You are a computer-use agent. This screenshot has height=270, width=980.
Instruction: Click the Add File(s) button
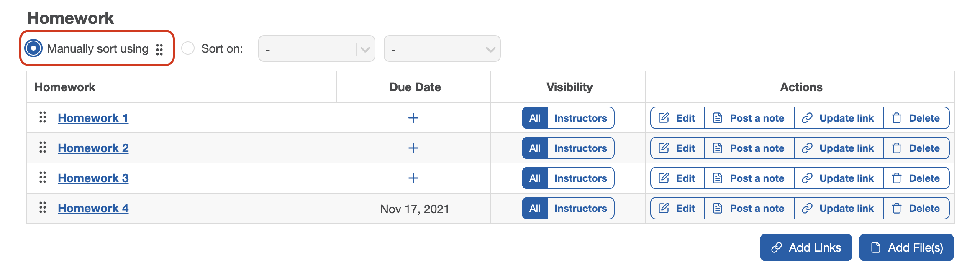pyautogui.click(x=906, y=247)
